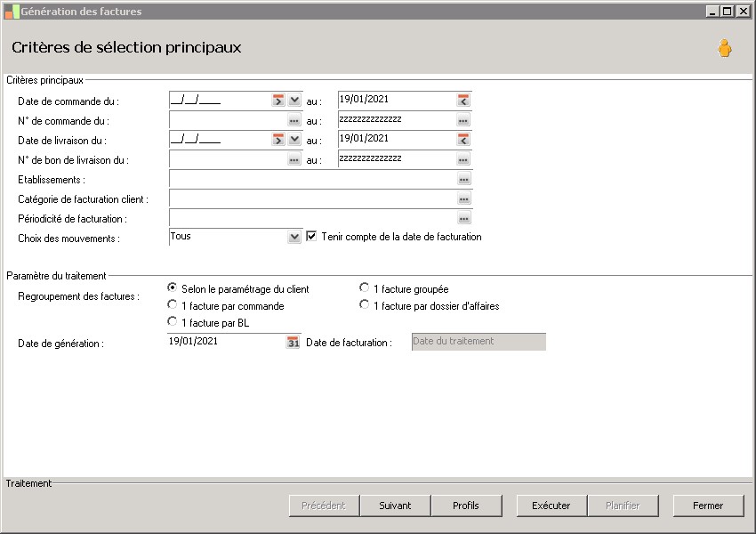Open ellipsis lookup for 'N° de commande du'
The height and width of the screenshot is (534, 756).
[294, 120]
